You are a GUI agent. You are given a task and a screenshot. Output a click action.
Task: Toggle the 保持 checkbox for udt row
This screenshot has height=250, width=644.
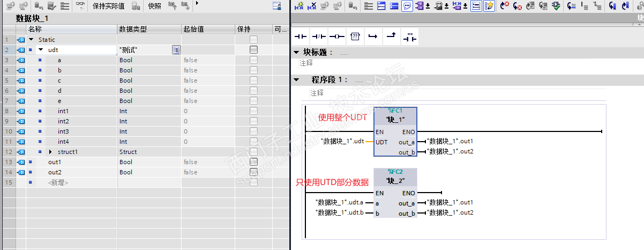coord(253,49)
